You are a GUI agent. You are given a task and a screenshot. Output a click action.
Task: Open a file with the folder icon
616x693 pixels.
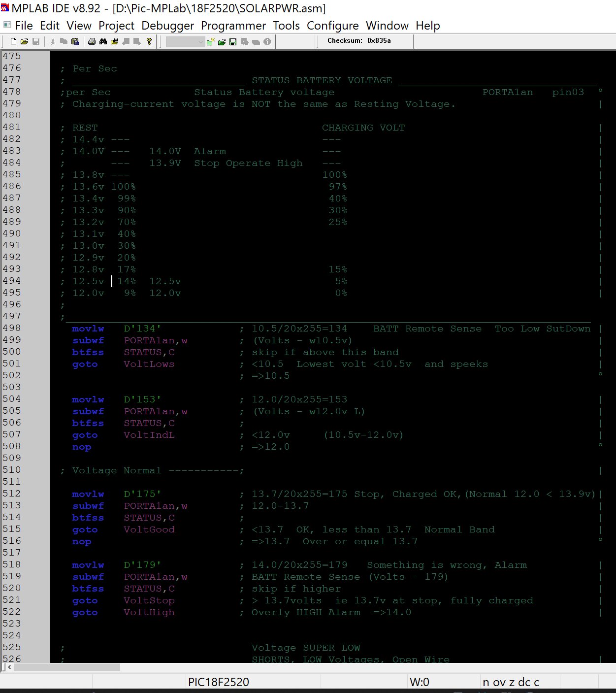[x=24, y=41]
